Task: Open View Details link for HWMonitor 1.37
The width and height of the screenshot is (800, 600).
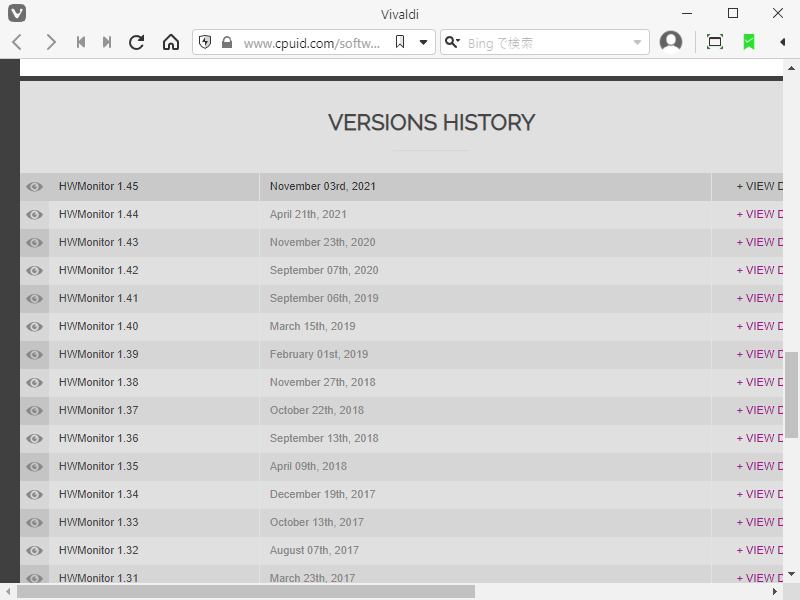Action: 759,410
